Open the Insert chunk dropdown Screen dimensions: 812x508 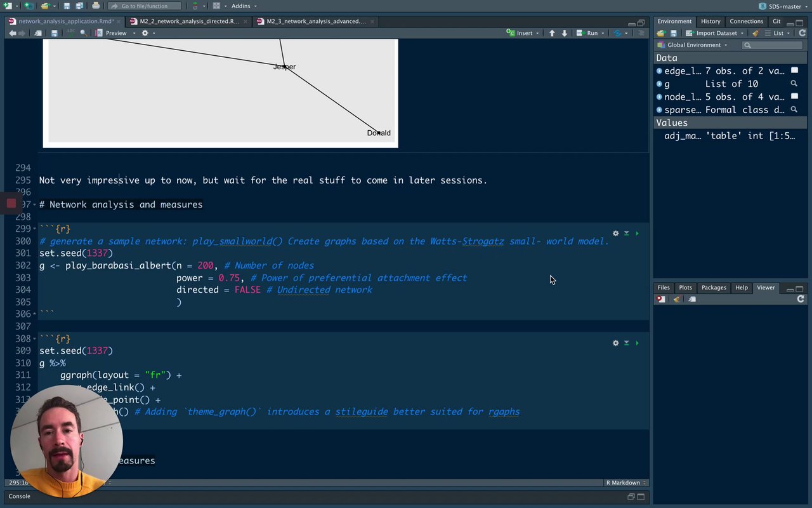(523, 33)
